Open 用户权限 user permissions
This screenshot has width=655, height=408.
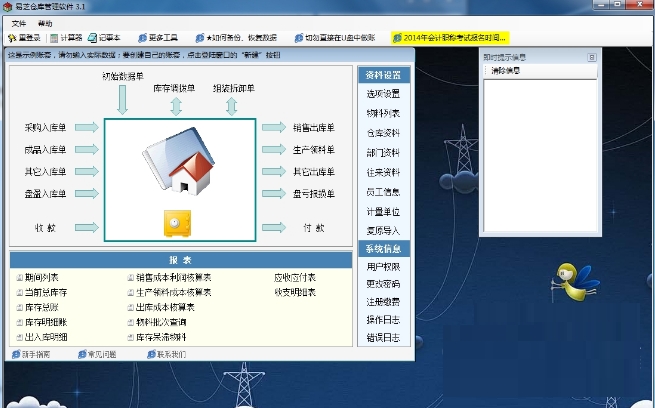pos(383,266)
